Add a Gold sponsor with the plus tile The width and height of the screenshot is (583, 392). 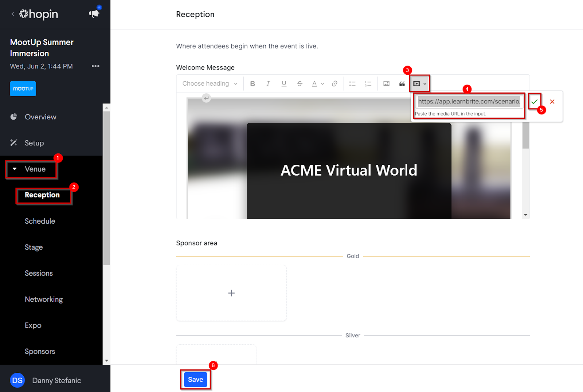(x=231, y=293)
